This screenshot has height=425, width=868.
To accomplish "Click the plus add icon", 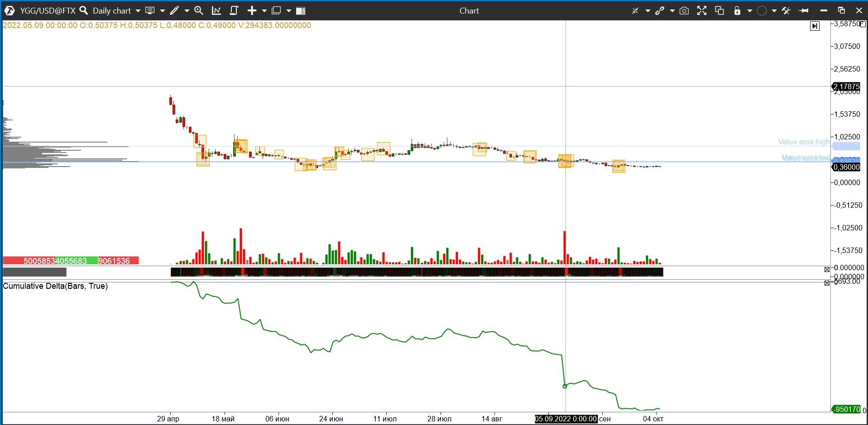I will tap(252, 10).
